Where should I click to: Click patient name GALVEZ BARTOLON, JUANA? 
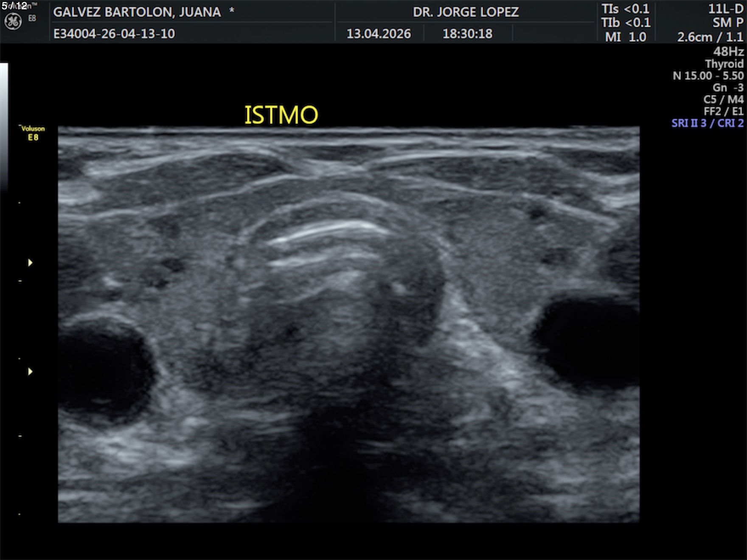[x=137, y=12]
